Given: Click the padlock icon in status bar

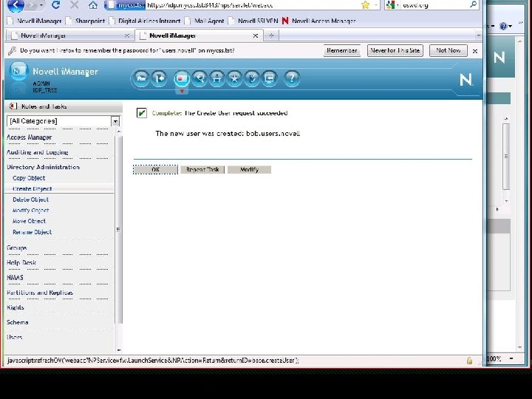Looking at the screenshot, I should [x=469, y=361].
